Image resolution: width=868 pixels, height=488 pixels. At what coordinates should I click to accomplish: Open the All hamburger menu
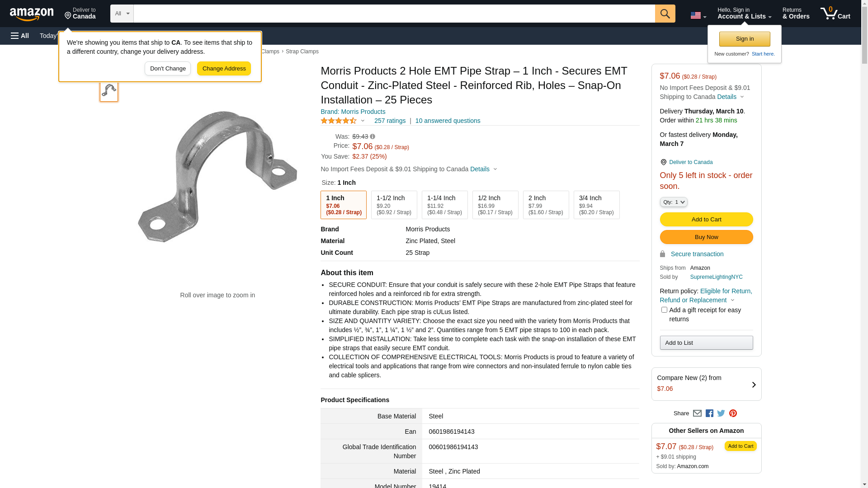pyautogui.click(x=20, y=36)
